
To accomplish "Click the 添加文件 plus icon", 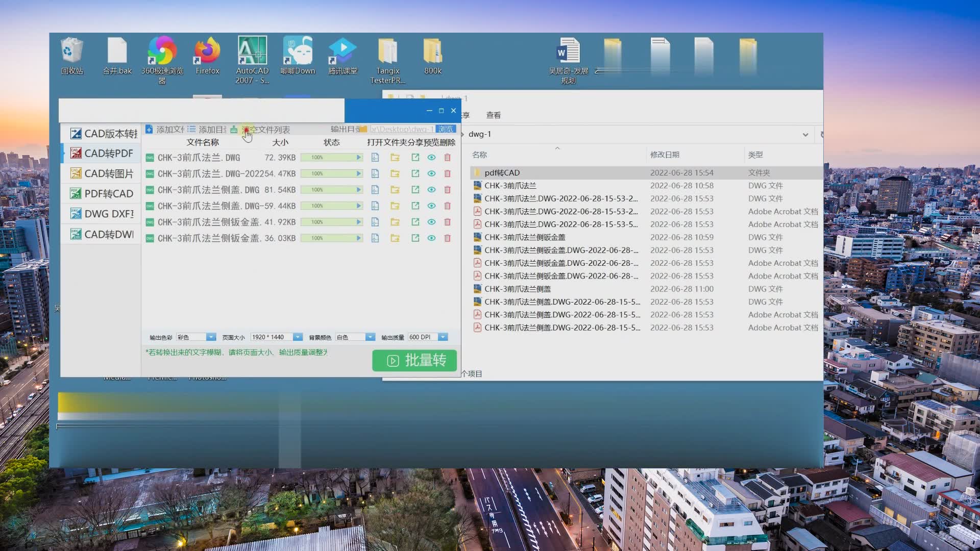I will (x=149, y=130).
